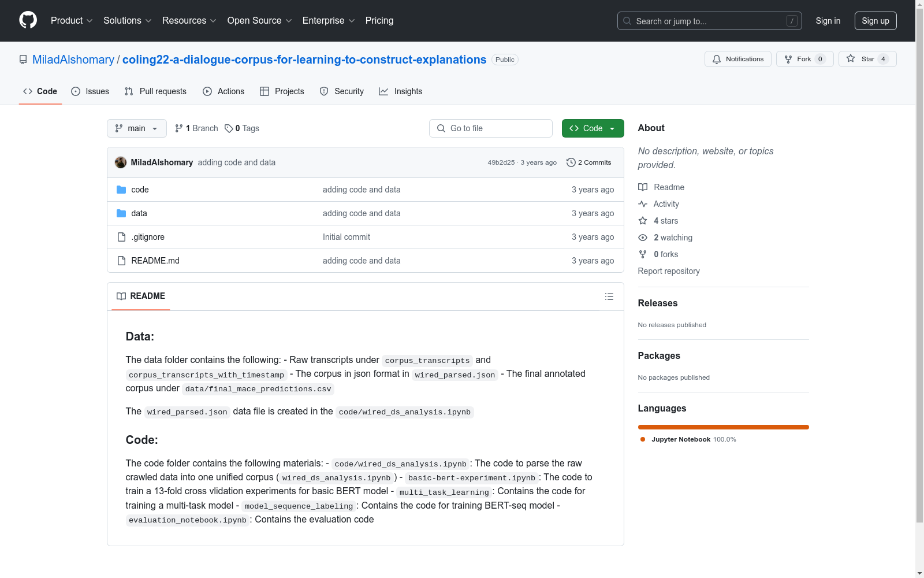The width and height of the screenshot is (924, 578).
Task: View the 2 Commits history
Action: click(589, 162)
